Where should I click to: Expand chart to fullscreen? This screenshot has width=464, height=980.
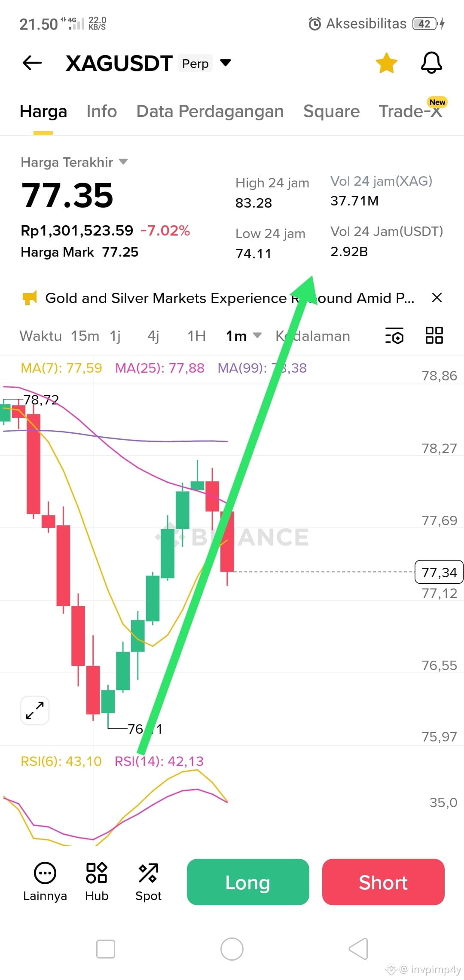coord(35,710)
